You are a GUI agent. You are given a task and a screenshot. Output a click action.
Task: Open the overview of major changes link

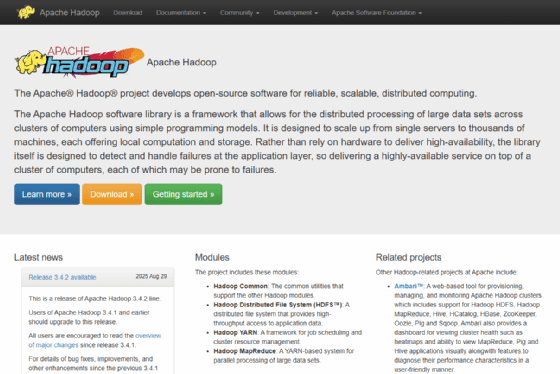(x=95, y=340)
